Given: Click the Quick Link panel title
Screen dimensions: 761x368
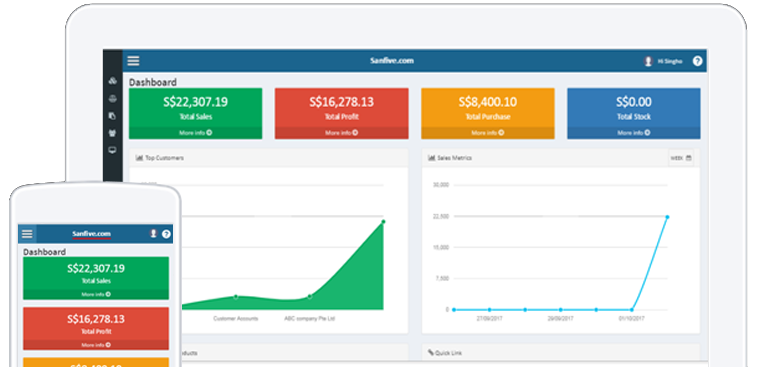Looking at the screenshot, I should [x=449, y=353].
